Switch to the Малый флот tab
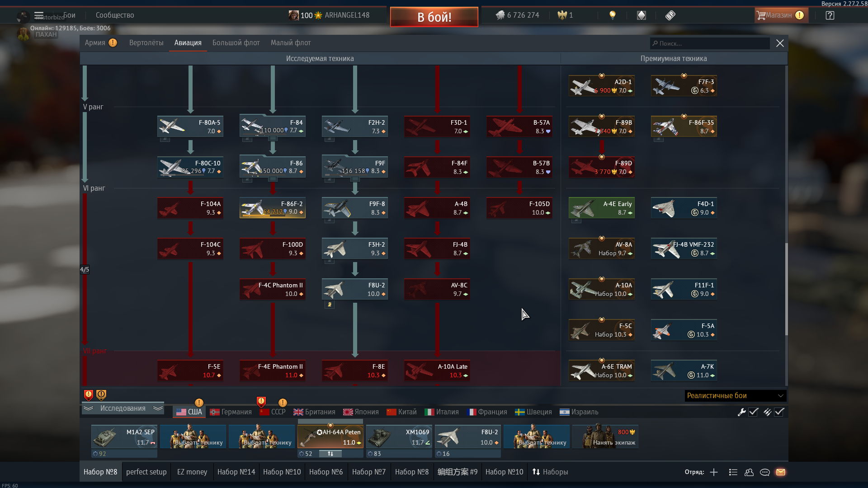 click(x=291, y=42)
